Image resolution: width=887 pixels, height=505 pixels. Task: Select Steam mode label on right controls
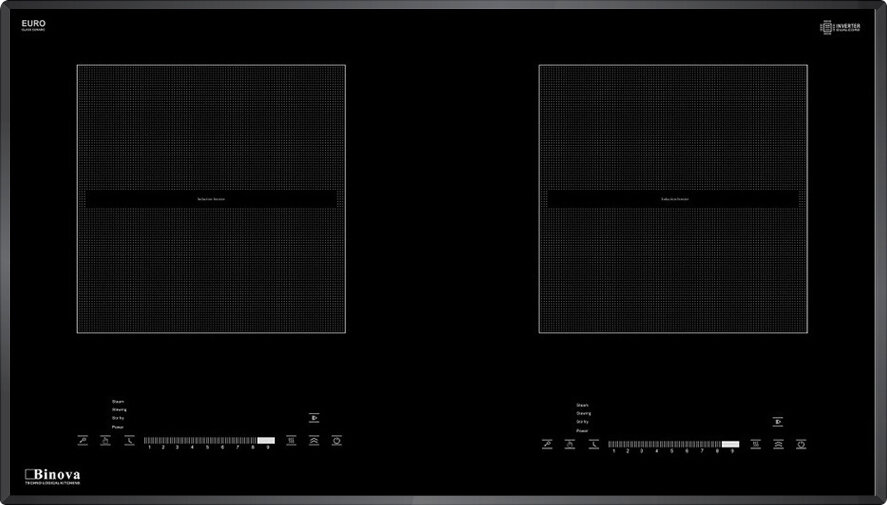582,405
